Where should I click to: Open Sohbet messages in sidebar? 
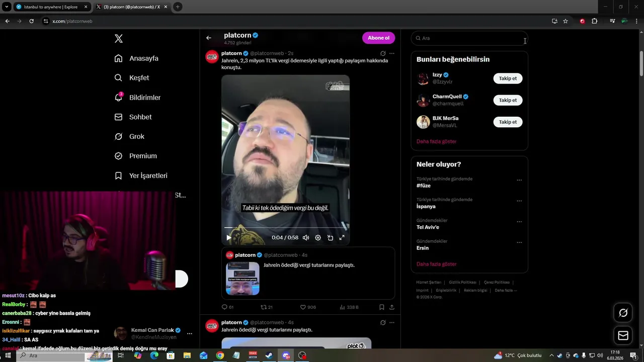pyautogui.click(x=133, y=117)
